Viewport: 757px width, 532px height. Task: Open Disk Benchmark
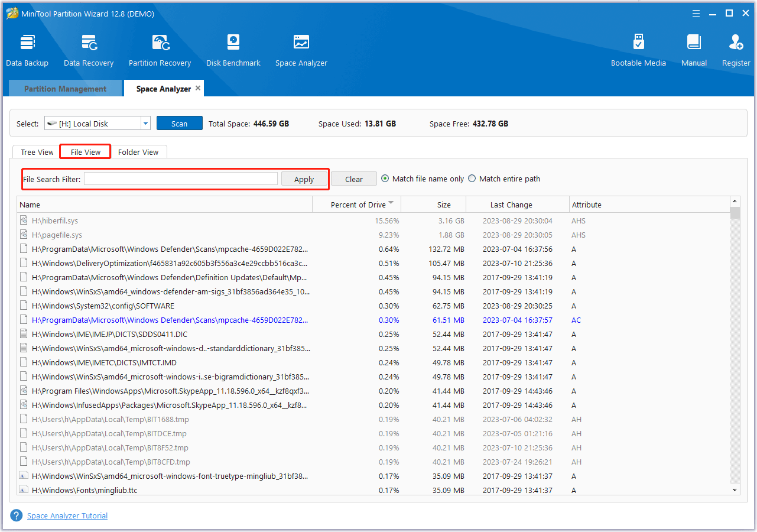point(233,50)
